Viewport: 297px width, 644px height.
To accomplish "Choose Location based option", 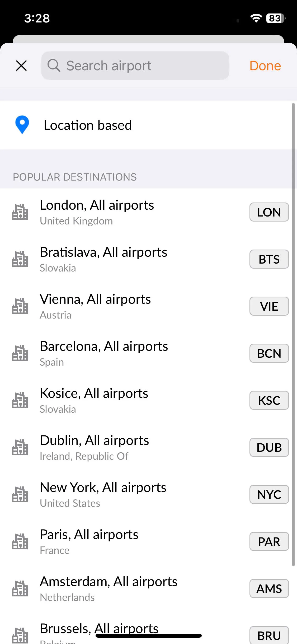I will pyautogui.click(x=148, y=125).
